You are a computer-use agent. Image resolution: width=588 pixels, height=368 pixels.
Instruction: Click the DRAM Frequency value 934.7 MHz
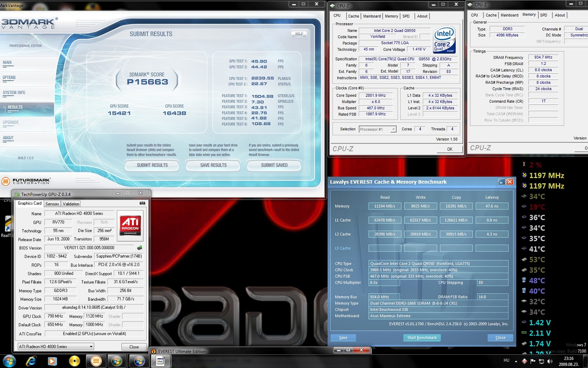(x=543, y=57)
